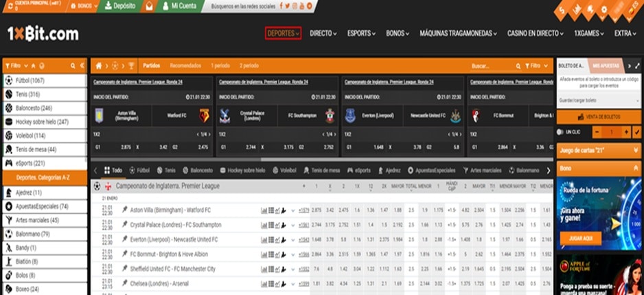Click the trophy icon in breadcrumb bar
The height and width of the screenshot is (295, 644).
tap(131, 66)
